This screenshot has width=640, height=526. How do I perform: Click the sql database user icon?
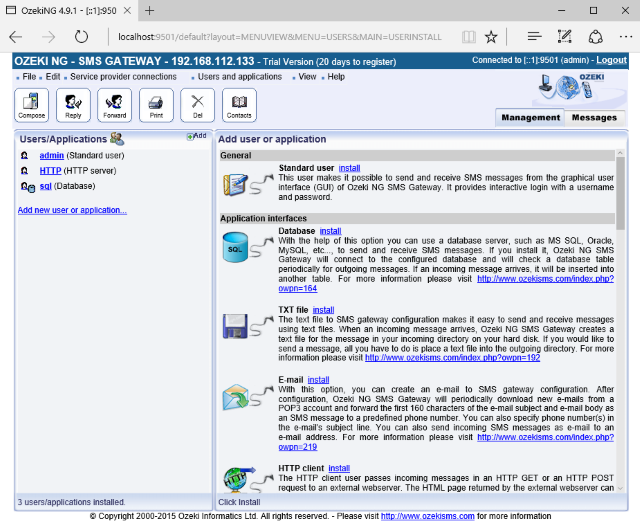point(28,186)
